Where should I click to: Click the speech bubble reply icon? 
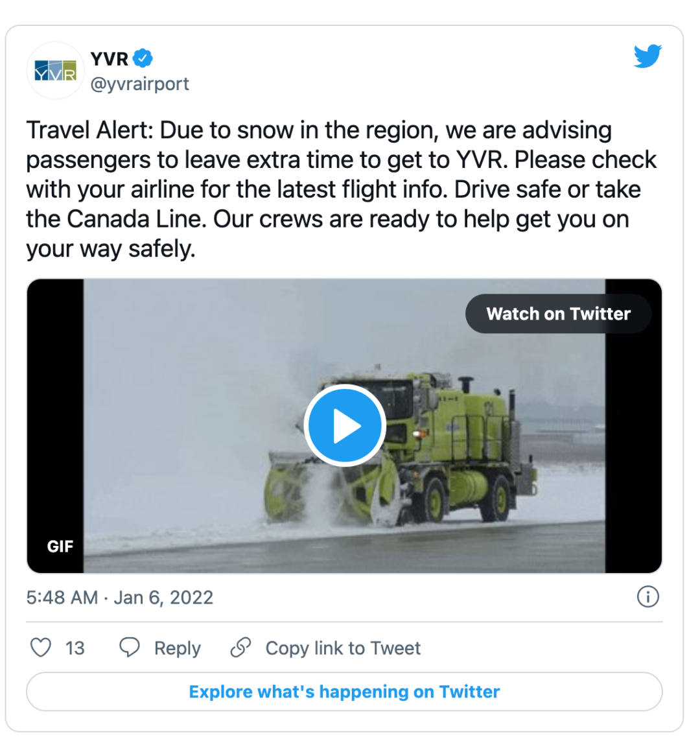129,648
